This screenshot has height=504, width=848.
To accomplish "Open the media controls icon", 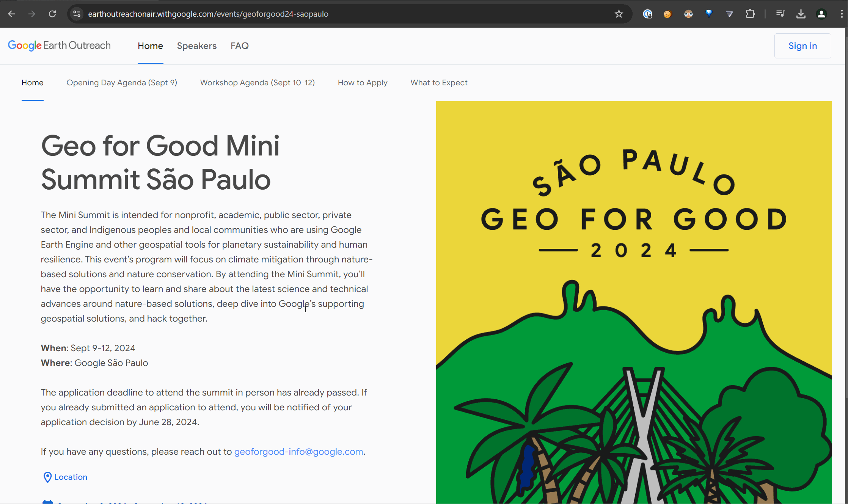I will coord(780,14).
